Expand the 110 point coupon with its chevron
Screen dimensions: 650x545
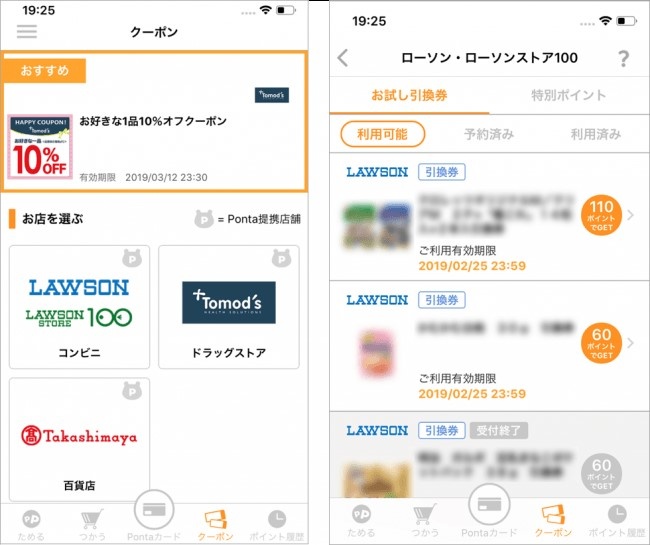tap(631, 215)
